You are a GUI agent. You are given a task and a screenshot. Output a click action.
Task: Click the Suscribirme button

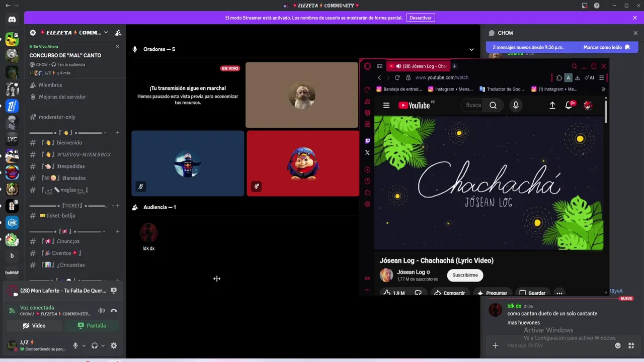[x=465, y=275]
